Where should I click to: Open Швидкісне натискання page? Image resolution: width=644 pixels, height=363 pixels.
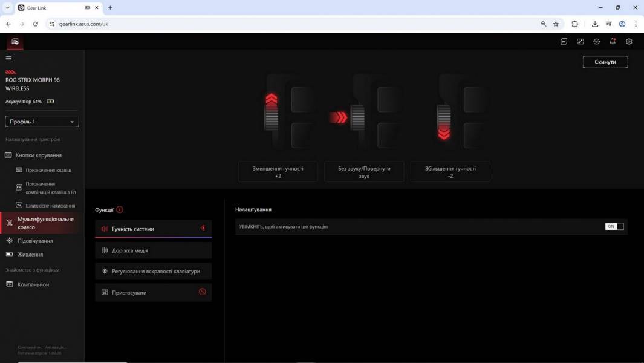50,206
